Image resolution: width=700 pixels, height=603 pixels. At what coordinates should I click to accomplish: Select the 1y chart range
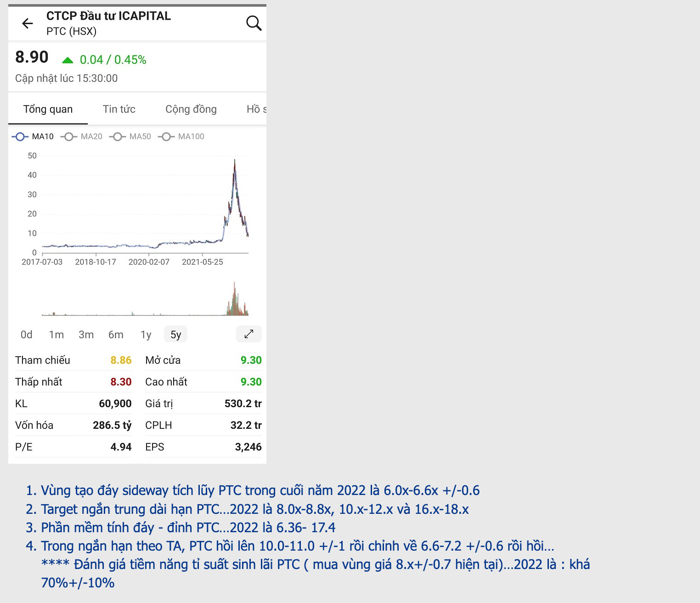tap(146, 335)
